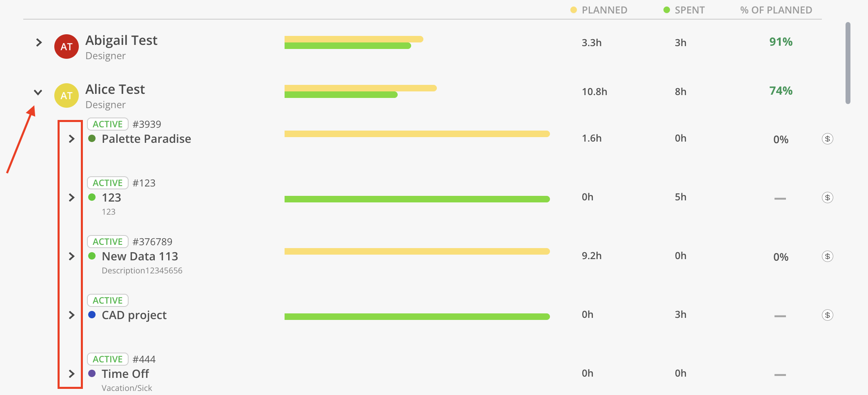Open the Palette Paradise project name
This screenshot has width=868, height=395.
pos(146,139)
